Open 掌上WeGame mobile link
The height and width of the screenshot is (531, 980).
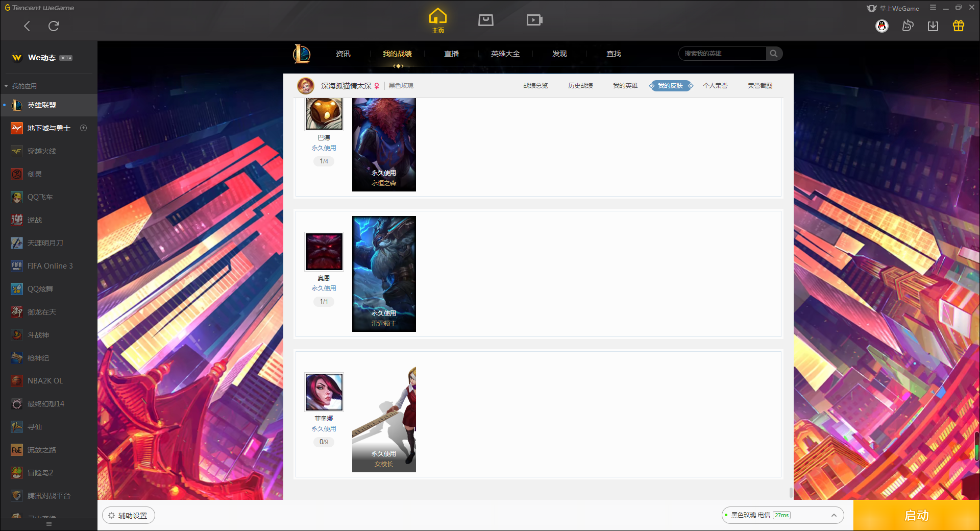pyautogui.click(x=893, y=8)
